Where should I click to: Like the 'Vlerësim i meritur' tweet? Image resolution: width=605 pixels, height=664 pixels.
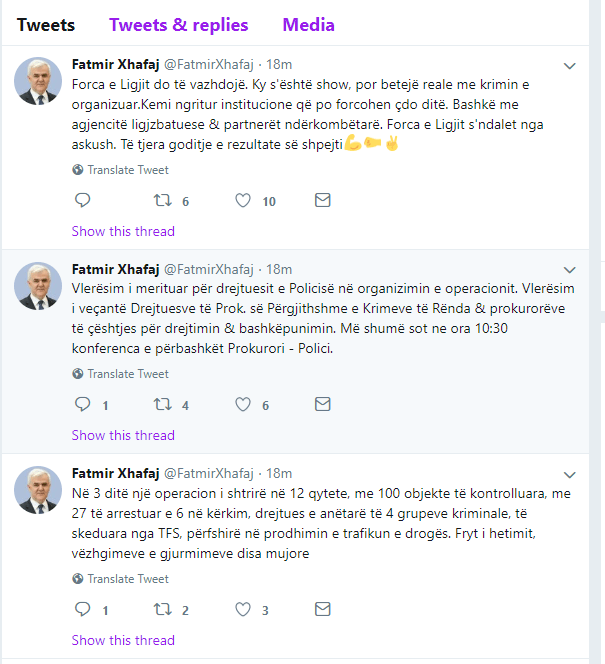[243, 405]
